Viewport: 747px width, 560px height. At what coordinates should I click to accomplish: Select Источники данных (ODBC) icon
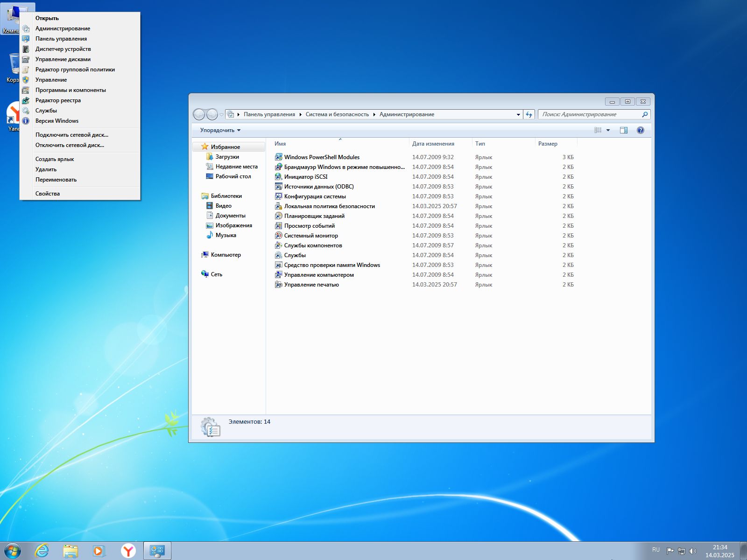278,187
